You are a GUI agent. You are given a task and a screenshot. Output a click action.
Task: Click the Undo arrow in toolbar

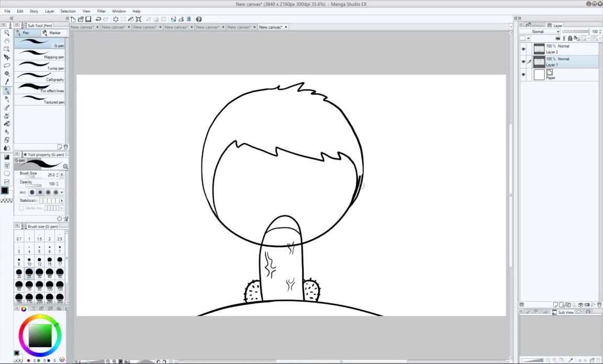98,19
